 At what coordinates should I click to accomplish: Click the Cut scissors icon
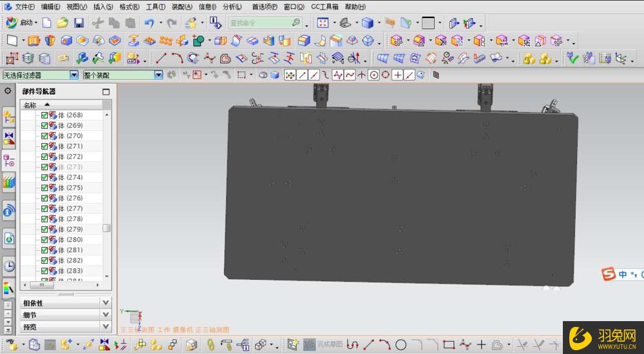click(x=98, y=23)
